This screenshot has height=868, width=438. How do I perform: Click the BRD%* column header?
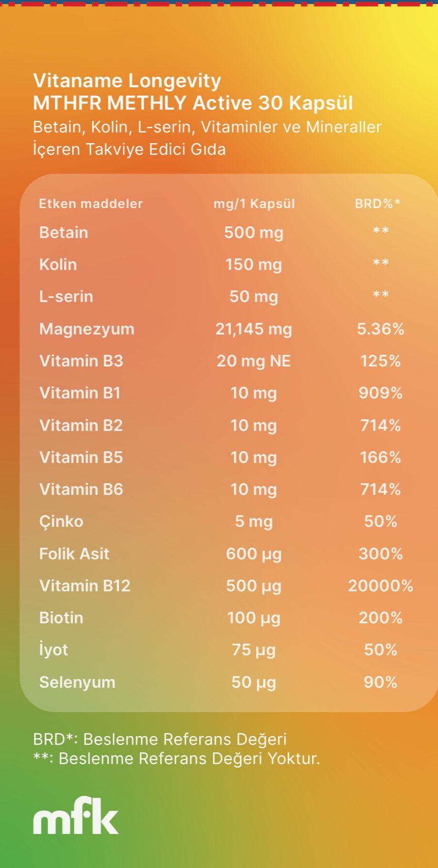click(x=378, y=204)
